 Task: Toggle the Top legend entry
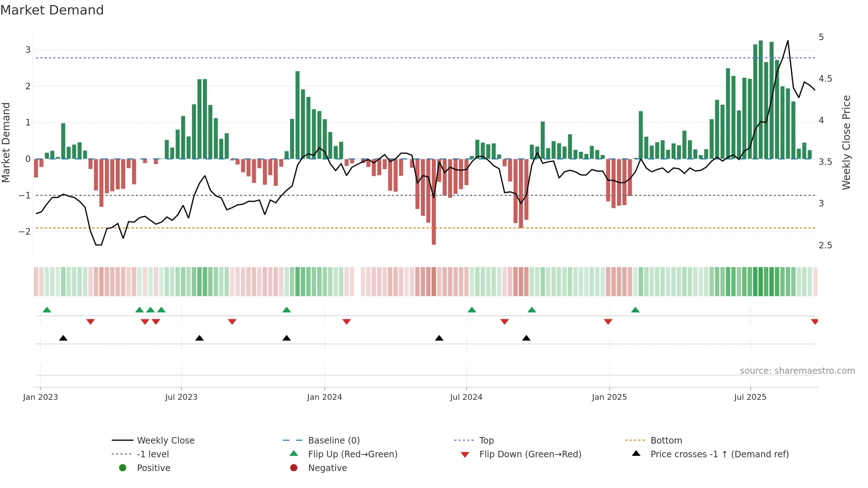[474, 440]
